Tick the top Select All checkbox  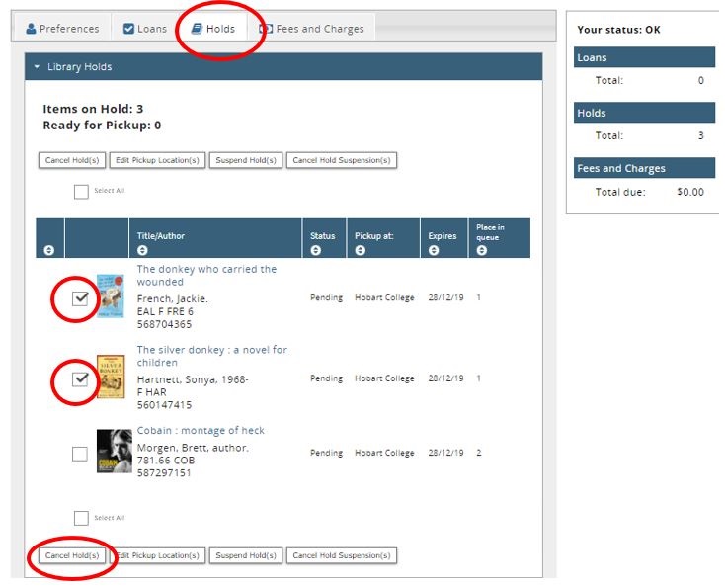point(81,192)
